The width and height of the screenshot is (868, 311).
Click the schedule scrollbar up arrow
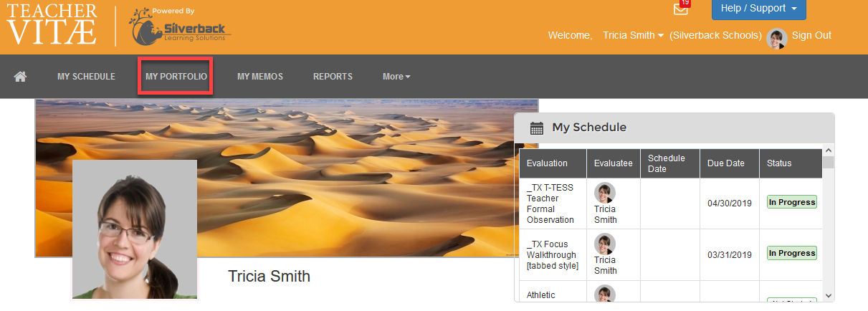829,150
